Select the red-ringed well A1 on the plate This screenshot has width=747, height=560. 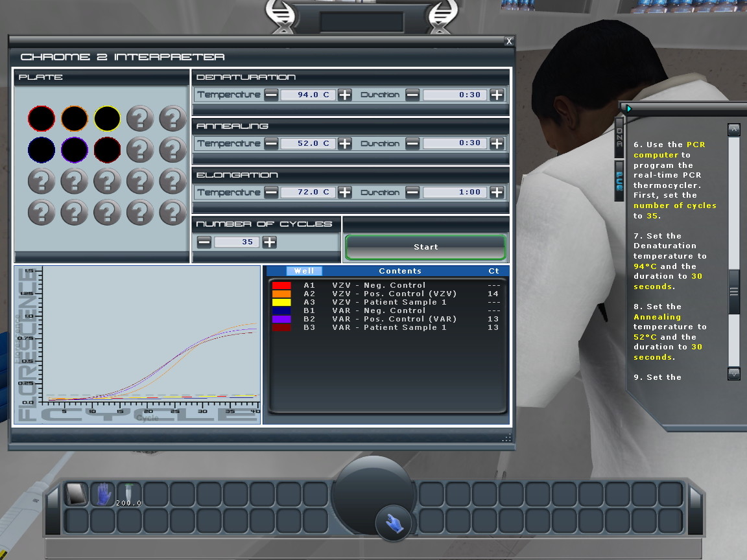(41, 119)
